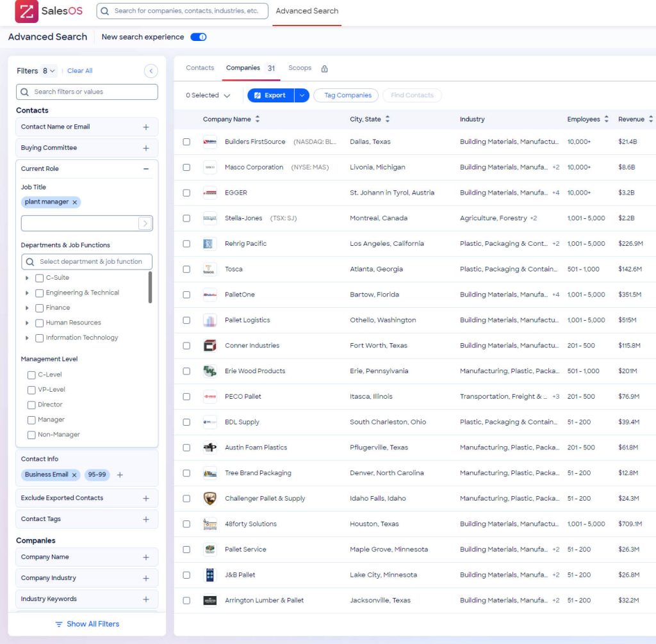Screen dimensions: 656x644
Task: Click the Clear All filters link
Action: 80,71
